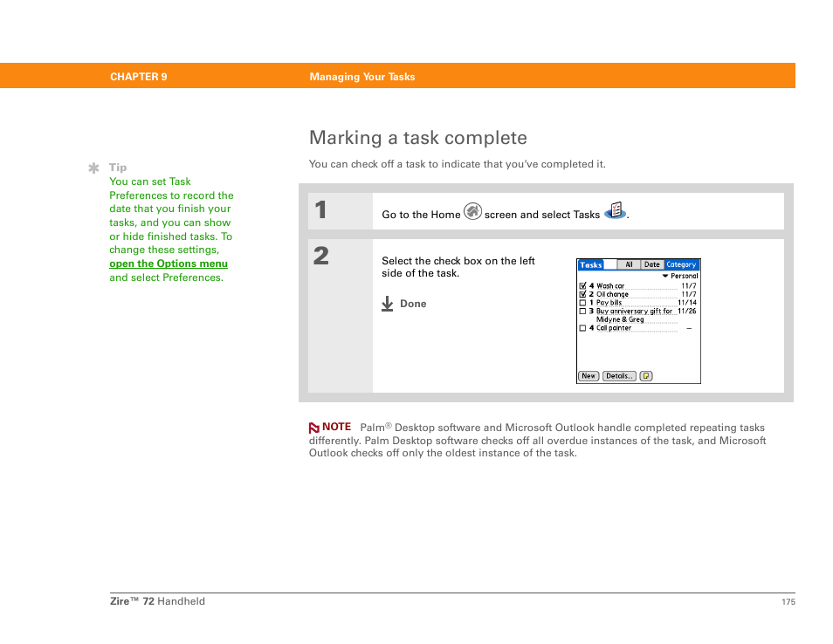833x644 pixels.
Task: Click priority 4 beside Call painter
Action: tap(591, 328)
